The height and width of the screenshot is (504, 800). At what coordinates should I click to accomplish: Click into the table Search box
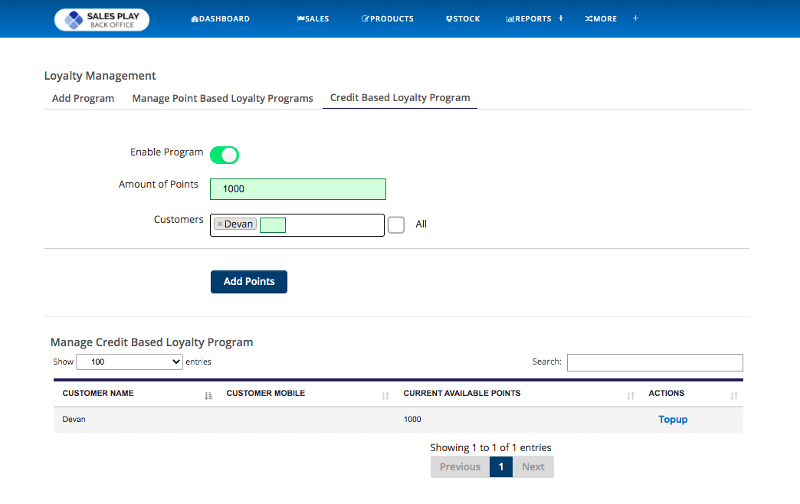click(x=654, y=362)
